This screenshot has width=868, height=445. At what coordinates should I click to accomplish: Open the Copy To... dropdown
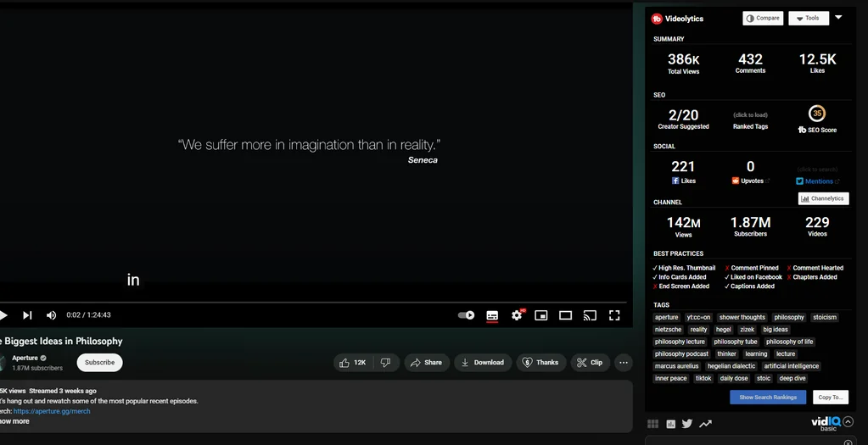[x=831, y=397]
